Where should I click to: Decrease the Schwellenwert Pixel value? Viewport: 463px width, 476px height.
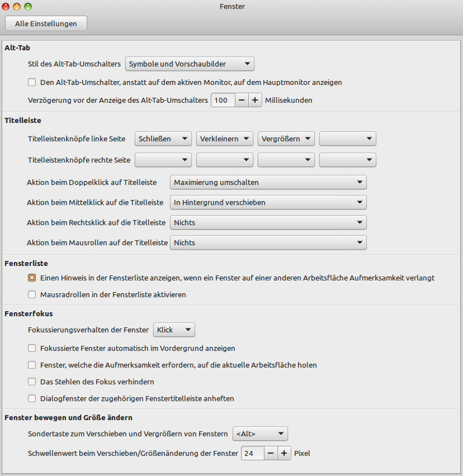pyautogui.click(x=271, y=453)
